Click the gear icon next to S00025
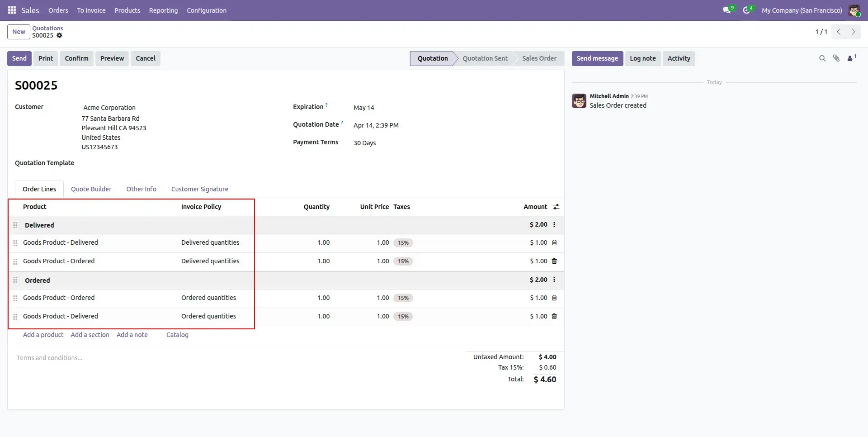 point(59,35)
